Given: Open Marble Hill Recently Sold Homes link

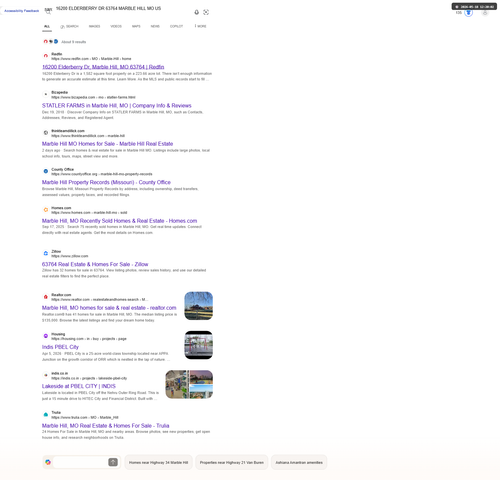Looking at the screenshot, I should click(x=119, y=221).
